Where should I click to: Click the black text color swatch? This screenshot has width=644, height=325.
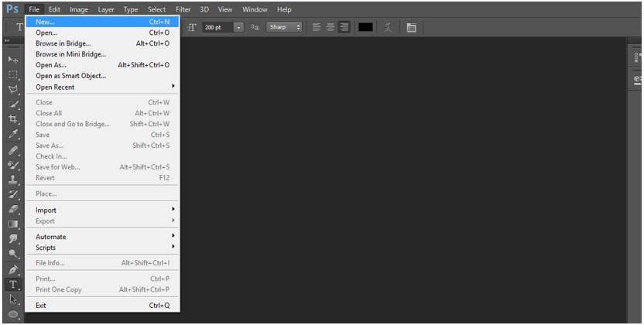pyautogui.click(x=365, y=27)
